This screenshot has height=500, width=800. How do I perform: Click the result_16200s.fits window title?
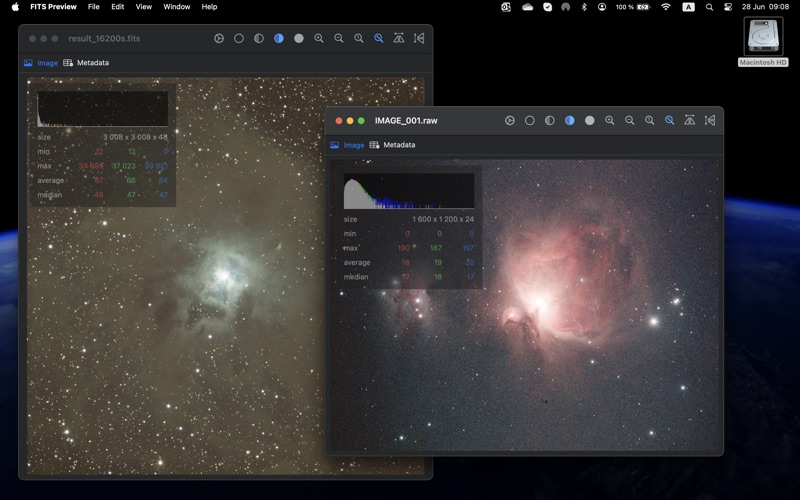(x=104, y=38)
